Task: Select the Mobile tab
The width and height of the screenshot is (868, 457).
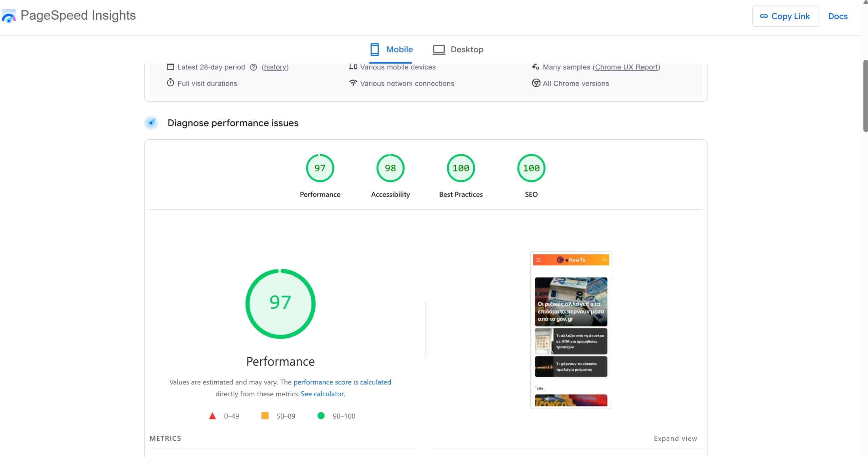Action: point(392,49)
